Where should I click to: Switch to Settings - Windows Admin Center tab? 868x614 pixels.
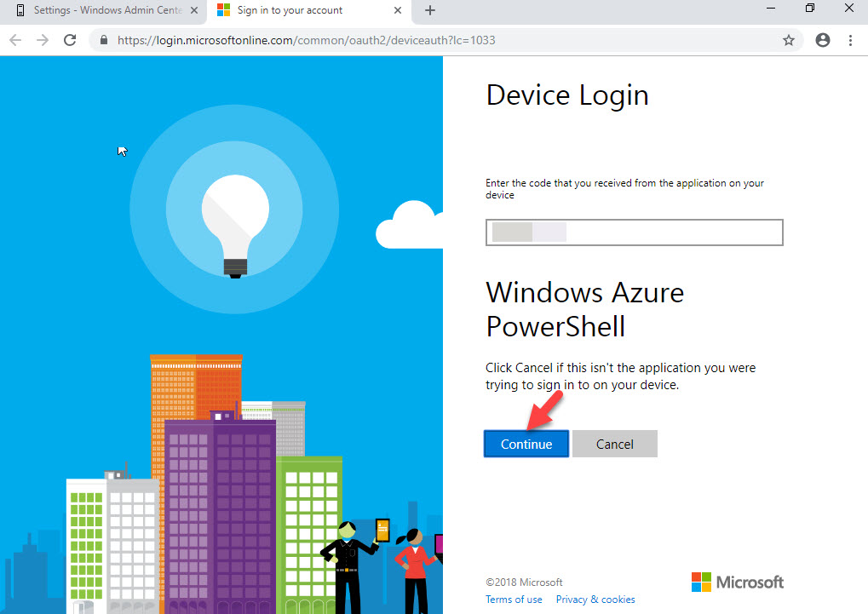102,10
